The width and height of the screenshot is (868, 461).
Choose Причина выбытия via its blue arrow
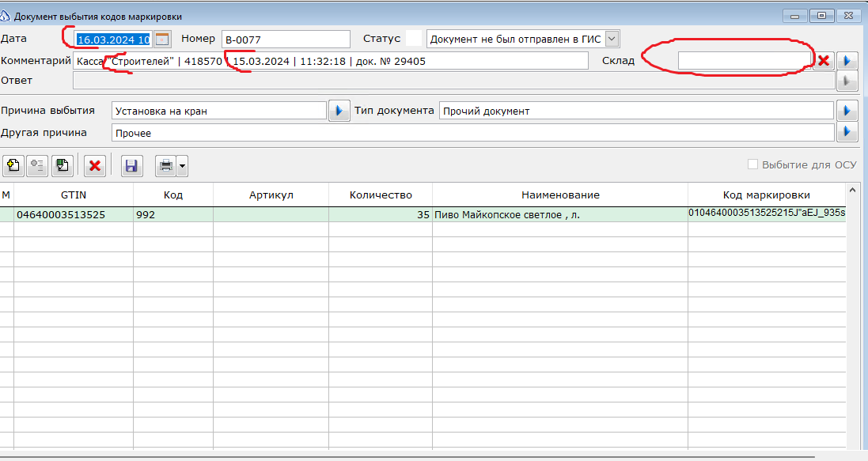tap(339, 111)
